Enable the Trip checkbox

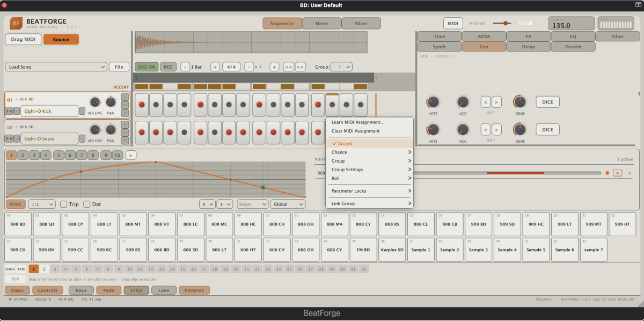click(x=63, y=204)
